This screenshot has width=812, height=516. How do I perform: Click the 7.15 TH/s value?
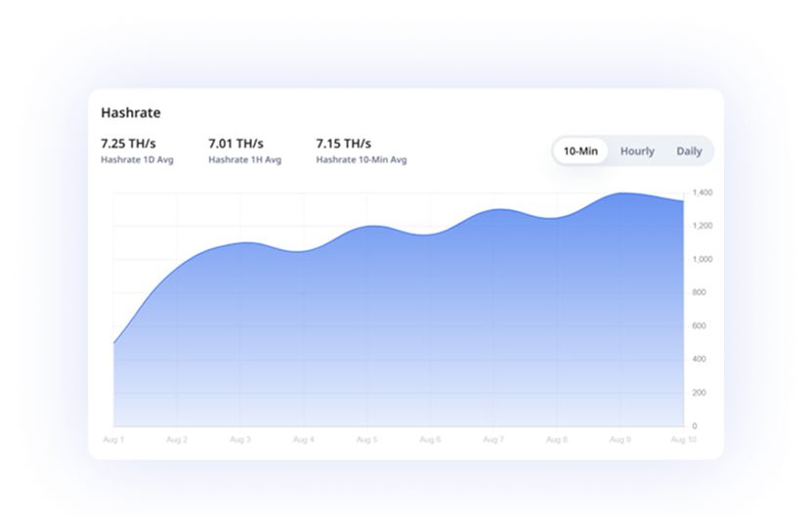(343, 144)
